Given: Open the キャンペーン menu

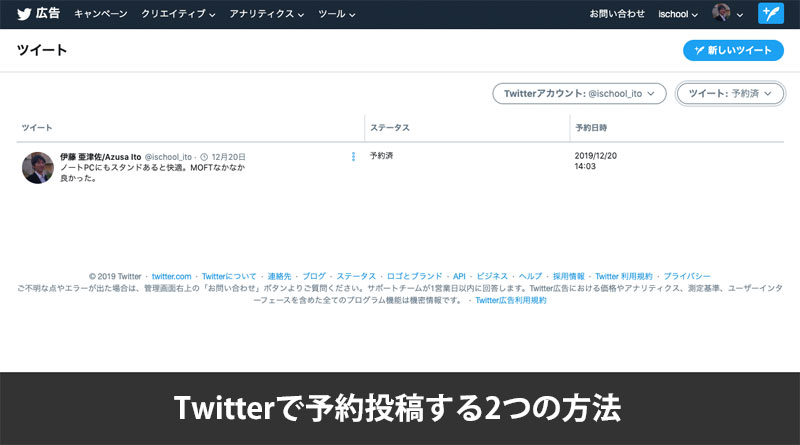Looking at the screenshot, I should (x=101, y=14).
